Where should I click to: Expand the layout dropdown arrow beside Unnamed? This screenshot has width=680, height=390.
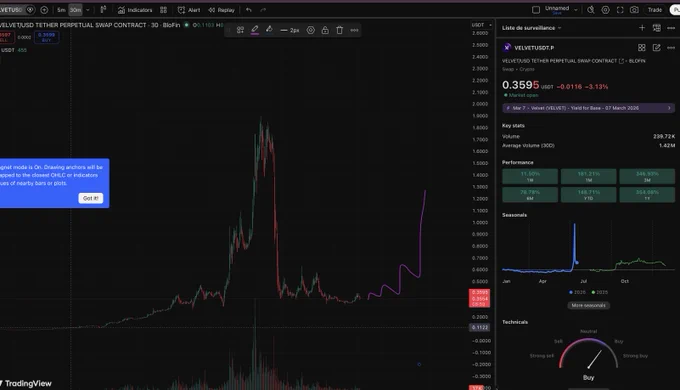(576, 10)
